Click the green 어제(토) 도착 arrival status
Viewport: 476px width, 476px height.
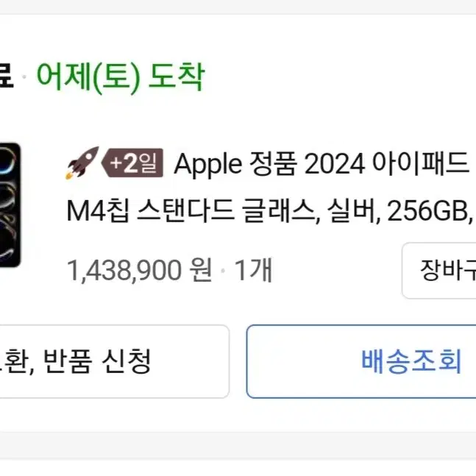pos(121,77)
